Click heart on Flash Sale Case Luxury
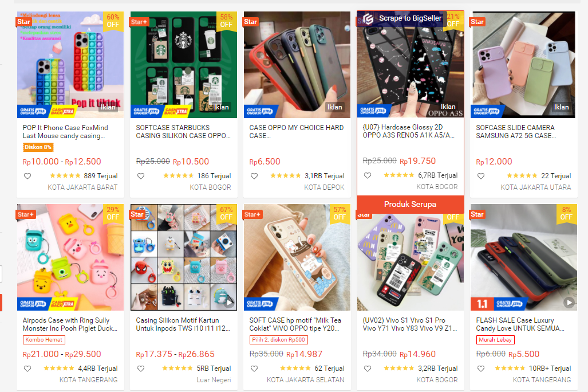The width and height of the screenshot is (588, 392). (481, 369)
